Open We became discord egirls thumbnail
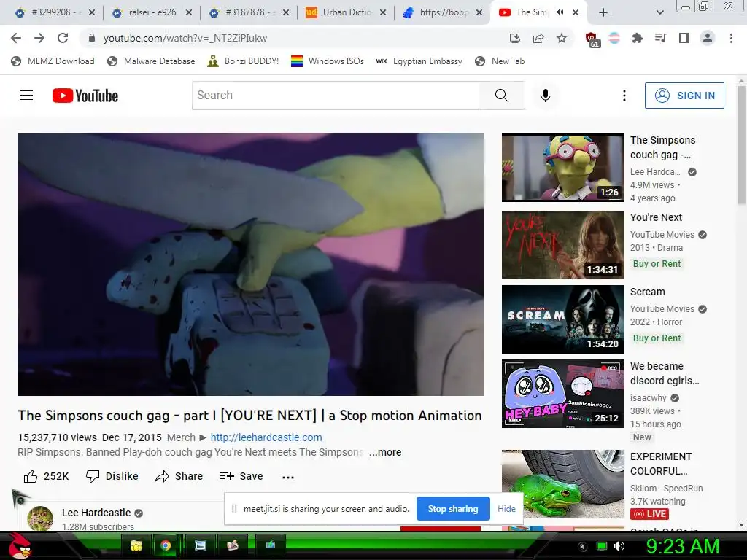This screenshot has width=747, height=560. pos(562,393)
